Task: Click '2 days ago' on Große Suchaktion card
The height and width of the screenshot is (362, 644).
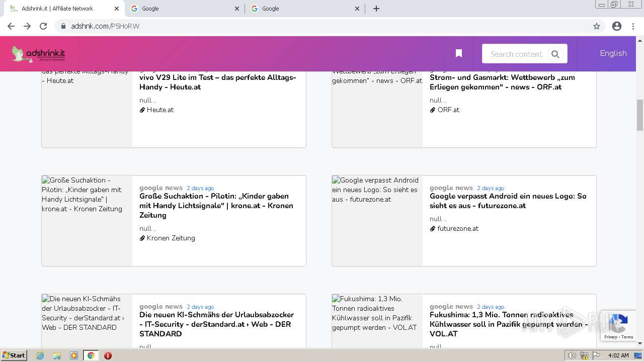Action: [200, 188]
